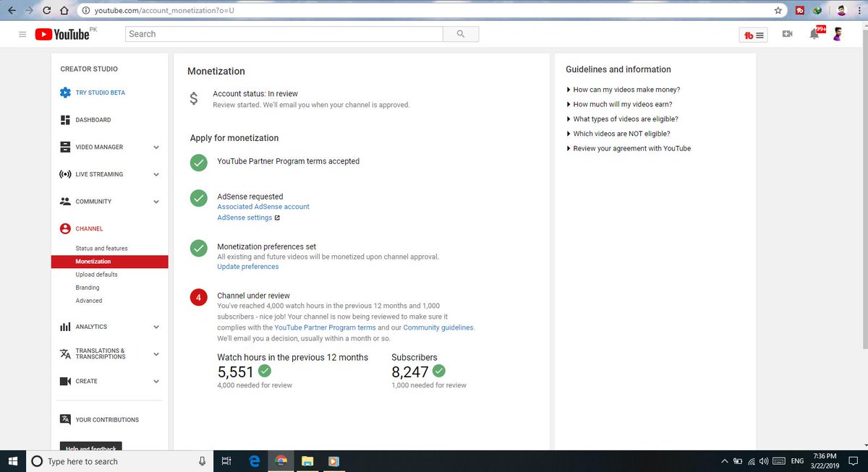Viewport: 868px width, 472px height.
Task: Show hidden system tray icons
Action: coord(725,461)
